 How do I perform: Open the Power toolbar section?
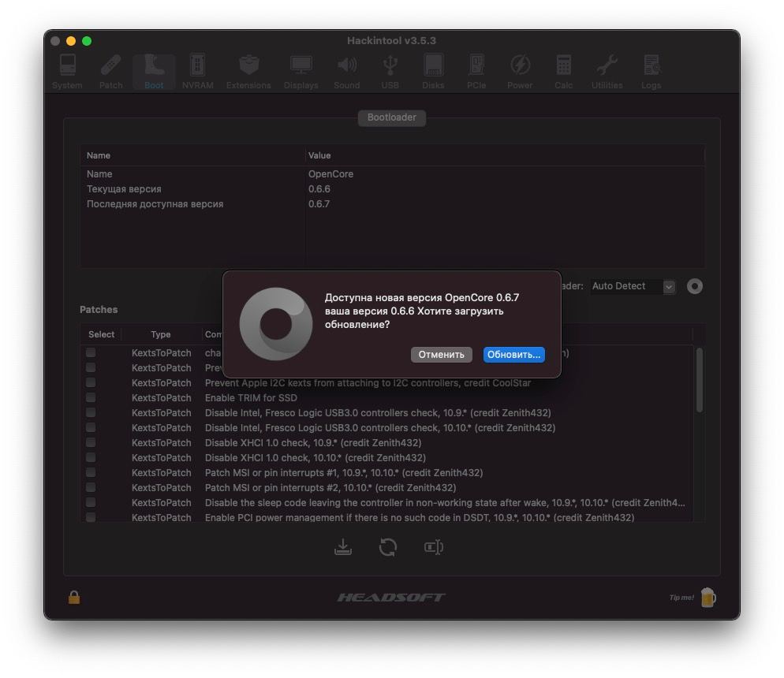tap(520, 72)
